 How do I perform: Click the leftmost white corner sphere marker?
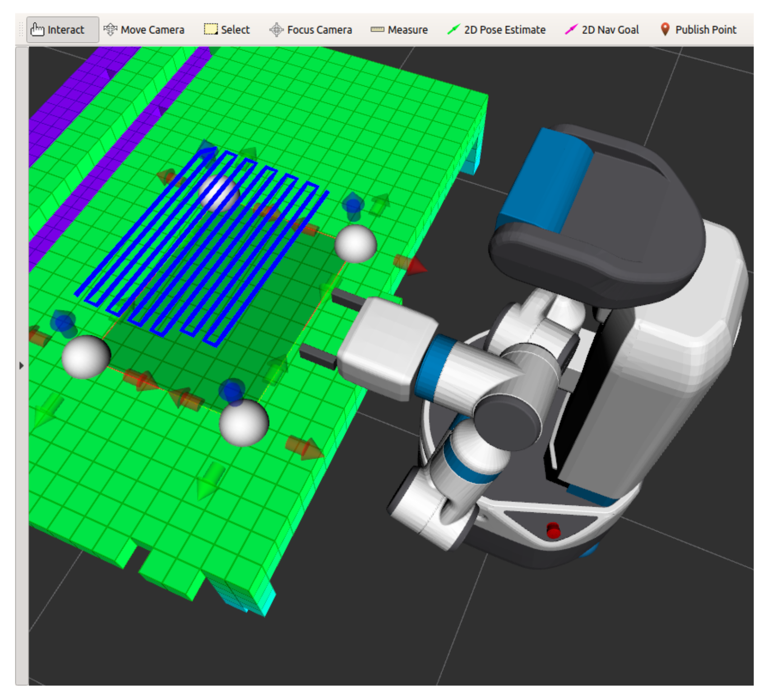86,357
